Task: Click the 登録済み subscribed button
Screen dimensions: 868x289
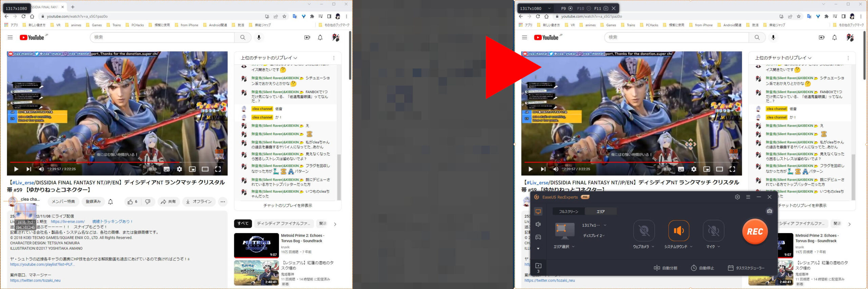Action: tap(93, 201)
